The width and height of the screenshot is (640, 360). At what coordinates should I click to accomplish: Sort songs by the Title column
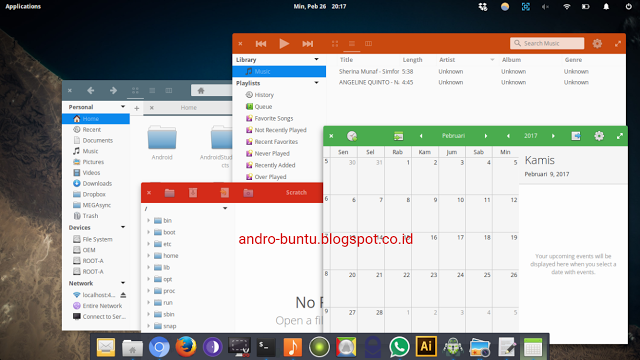coord(346,60)
